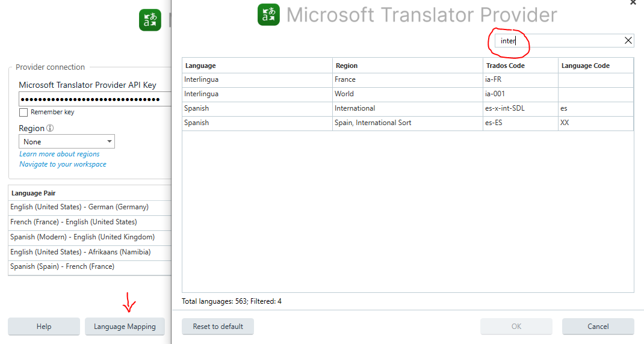Click the API Key password field

95,99
